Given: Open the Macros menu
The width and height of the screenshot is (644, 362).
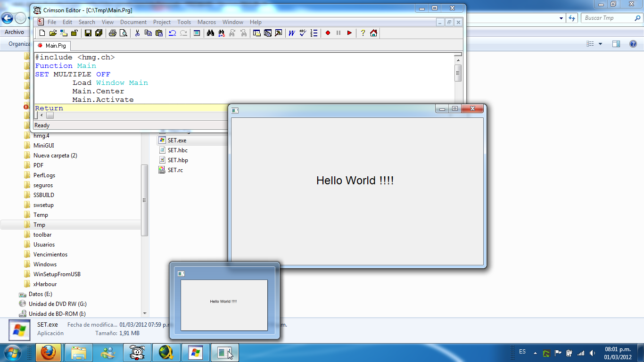Looking at the screenshot, I should pos(206,22).
